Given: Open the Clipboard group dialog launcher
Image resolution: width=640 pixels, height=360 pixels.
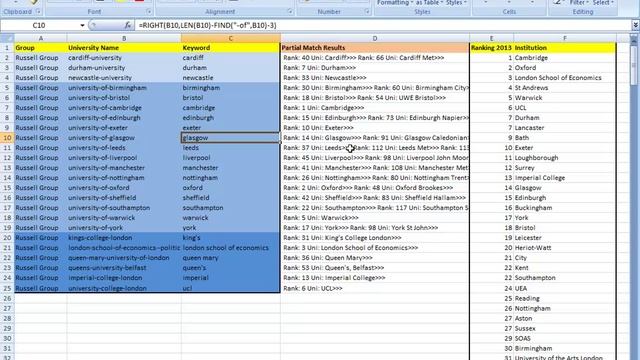Looking at the screenshot, I should [x=38, y=12].
